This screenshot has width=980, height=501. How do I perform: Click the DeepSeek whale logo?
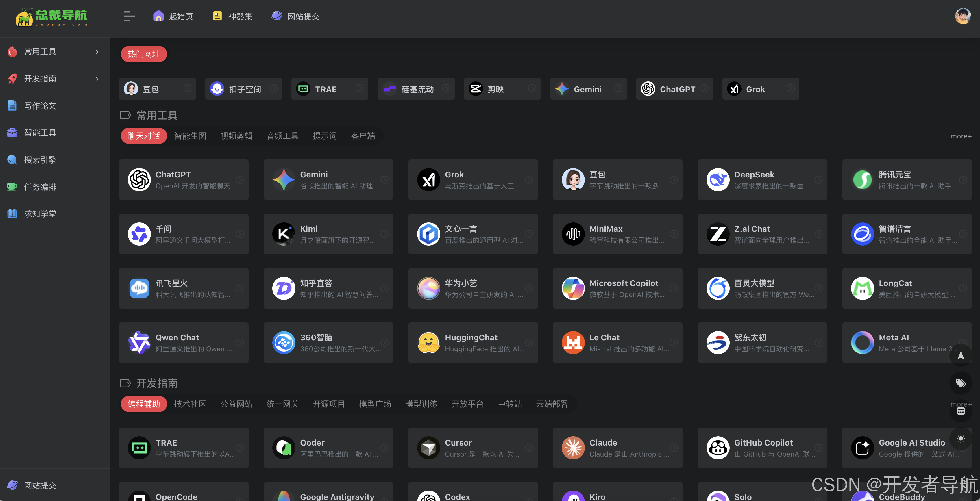[x=718, y=180]
